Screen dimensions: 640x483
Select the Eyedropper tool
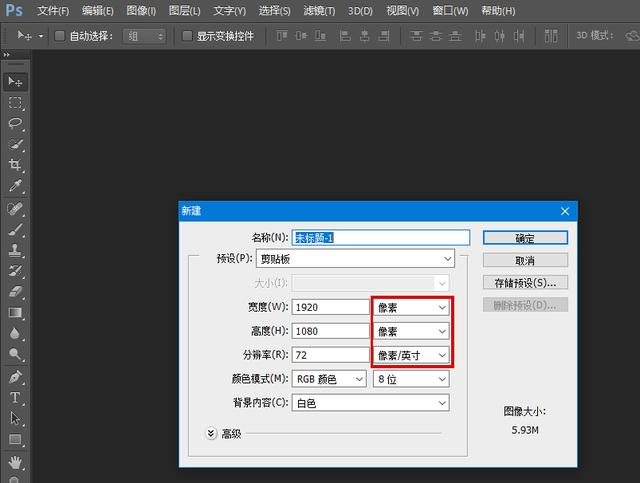pos(15,186)
